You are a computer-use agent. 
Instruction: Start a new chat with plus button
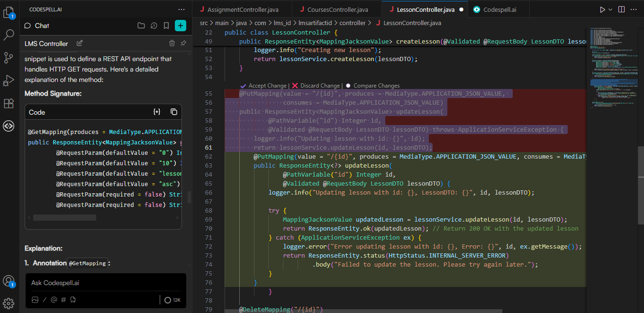(x=181, y=26)
